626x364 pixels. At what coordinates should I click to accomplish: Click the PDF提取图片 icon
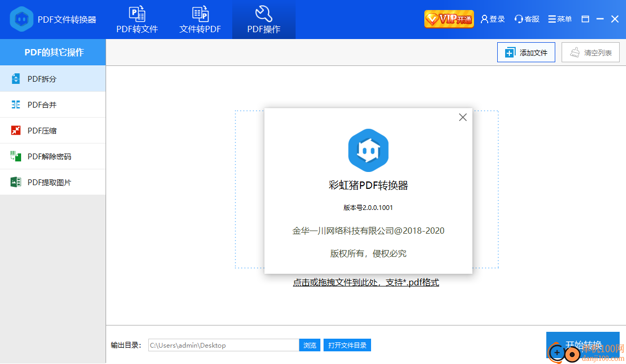point(15,183)
